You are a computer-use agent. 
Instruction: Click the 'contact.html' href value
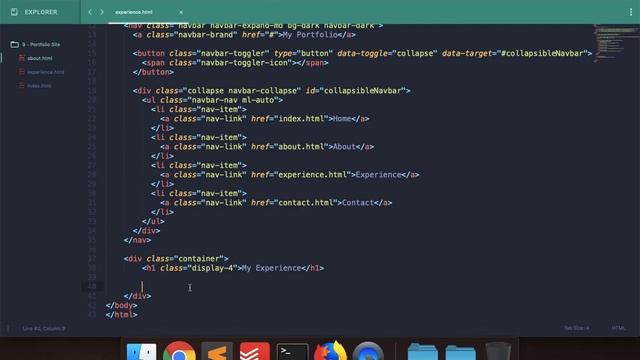pyautogui.click(x=306, y=203)
